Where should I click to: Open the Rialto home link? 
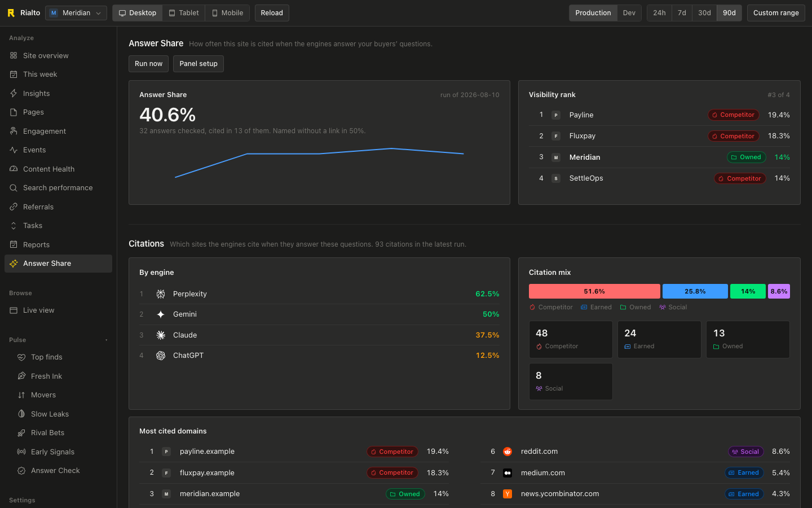click(x=24, y=13)
